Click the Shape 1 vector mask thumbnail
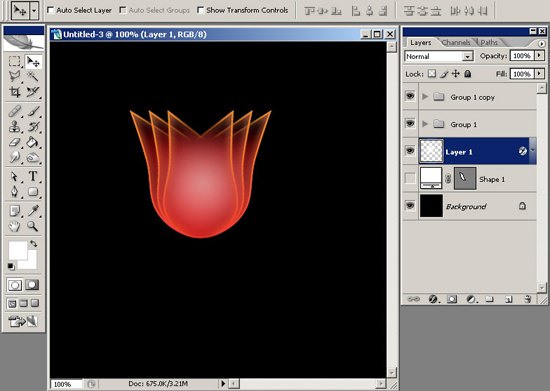This screenshot has height=391, width=550. (x=465, y=178)
